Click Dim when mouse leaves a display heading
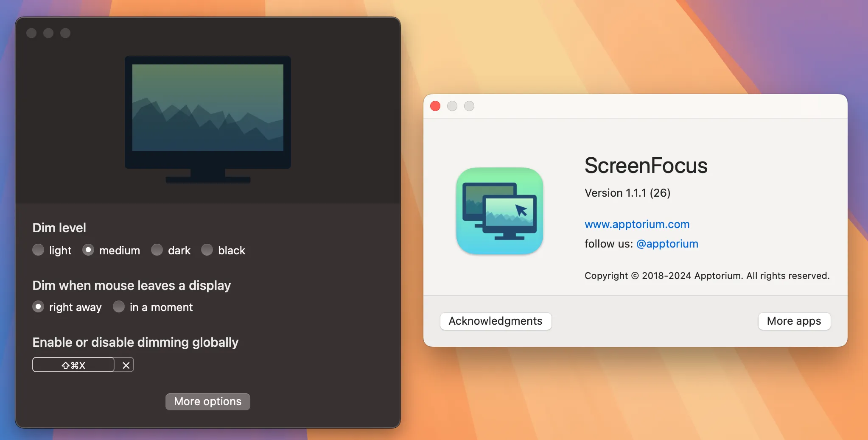Screen dimensions: 868x440 [132, 285]
